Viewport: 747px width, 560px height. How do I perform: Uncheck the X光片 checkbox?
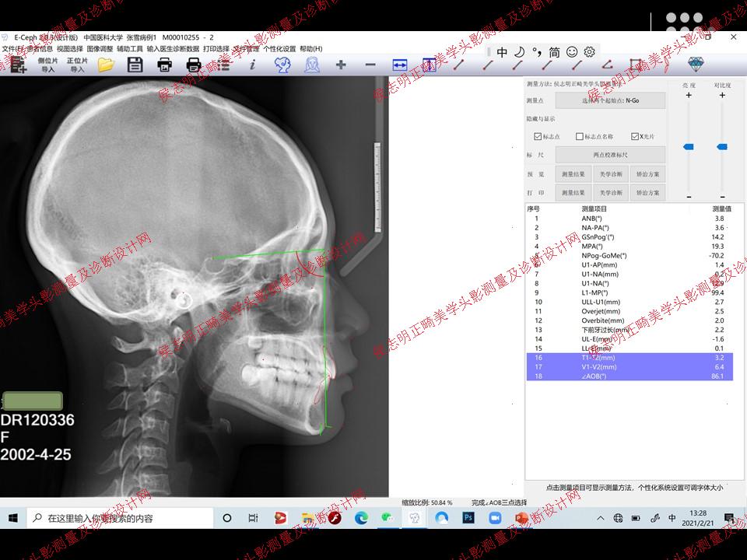(635, 137)
